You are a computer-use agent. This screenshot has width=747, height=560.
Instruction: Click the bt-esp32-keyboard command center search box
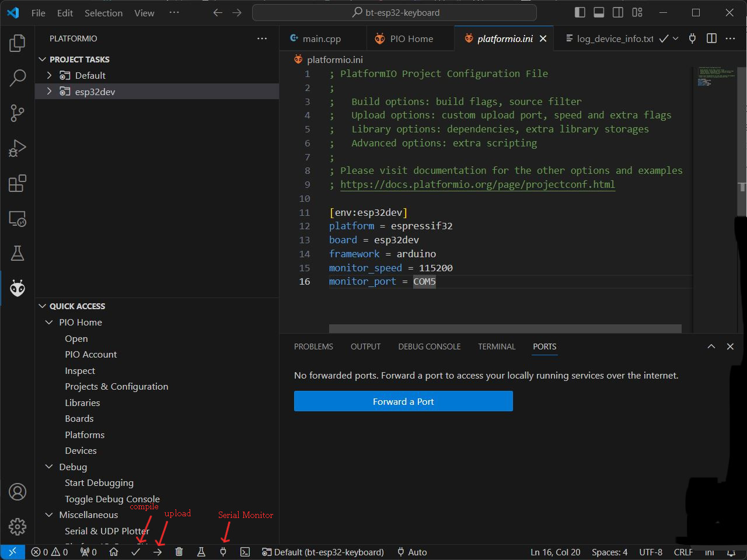395,12
